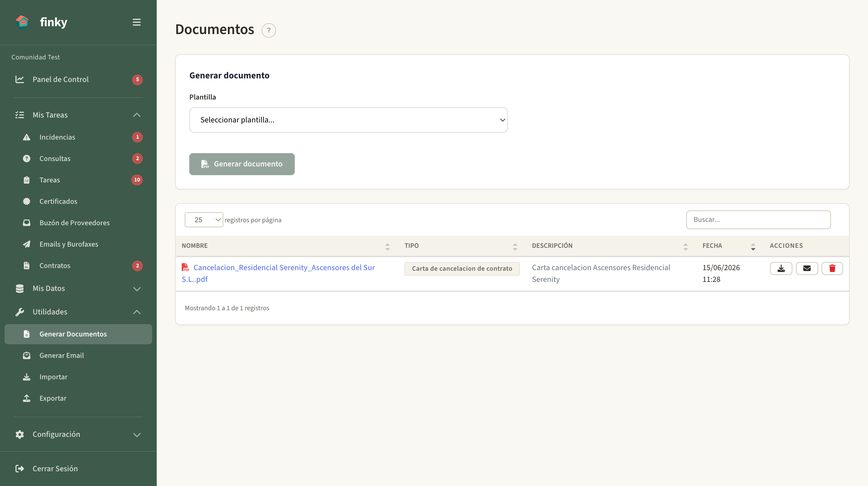The image size is (868, 486).
Task: Click the Comunidad Test label
Action: [x=35, y=57]
